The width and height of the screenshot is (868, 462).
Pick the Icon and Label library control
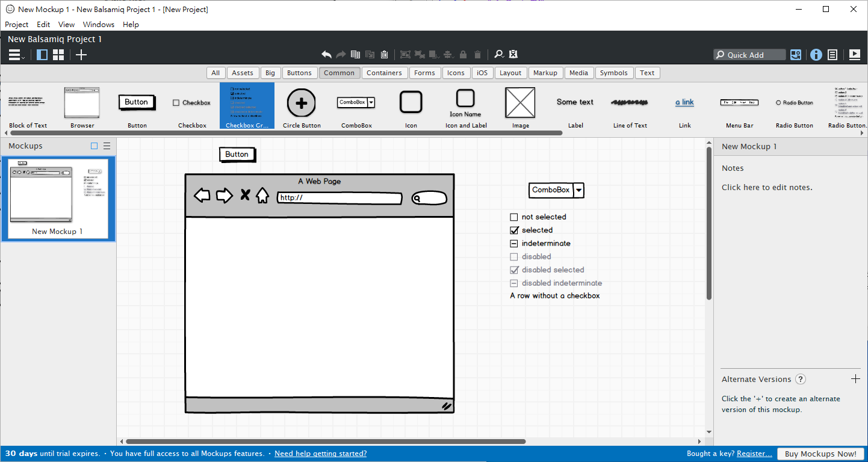(466, 106)
